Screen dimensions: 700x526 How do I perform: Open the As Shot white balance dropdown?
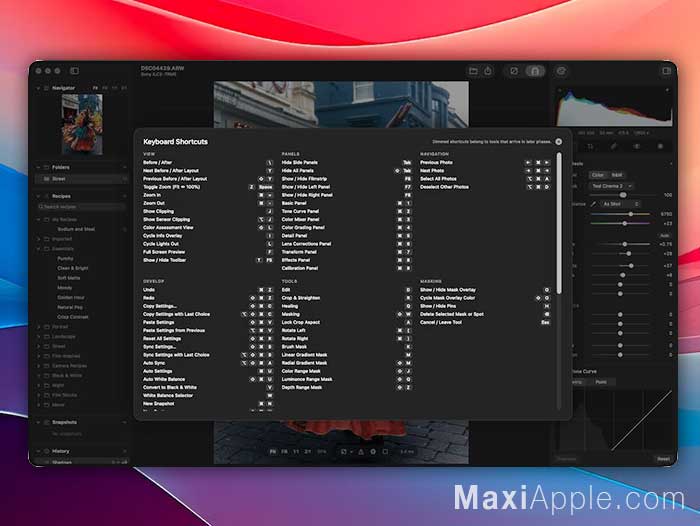tap(620, 204)
